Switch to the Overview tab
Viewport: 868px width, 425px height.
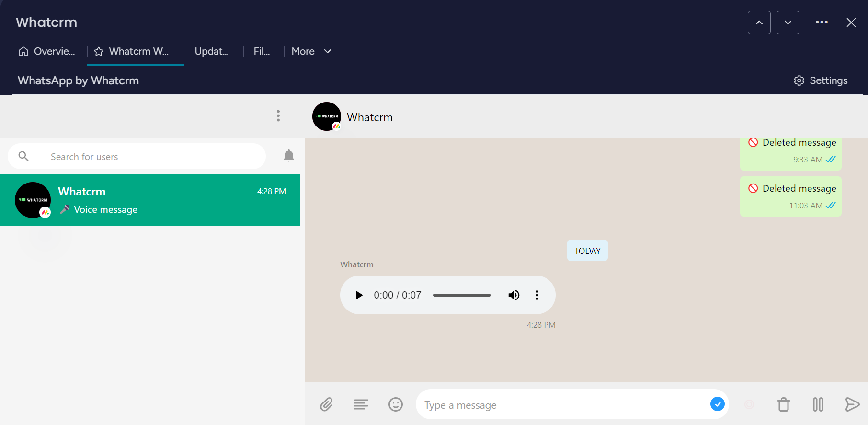click(x=47, y=51)
